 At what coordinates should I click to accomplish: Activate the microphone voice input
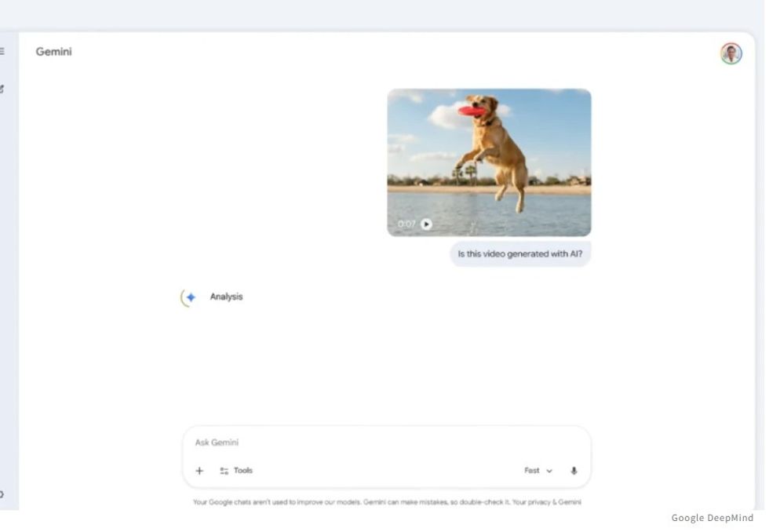[x=574, y=471]
